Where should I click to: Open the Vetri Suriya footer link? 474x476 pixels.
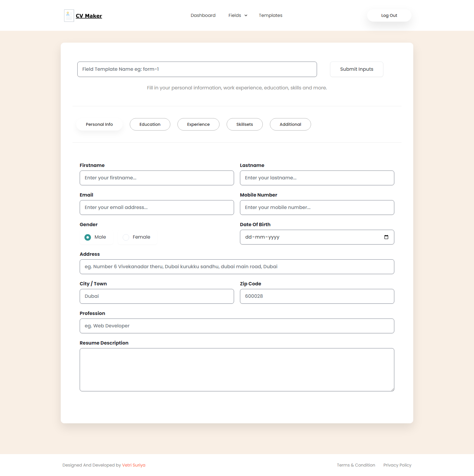tap(134, 465)
